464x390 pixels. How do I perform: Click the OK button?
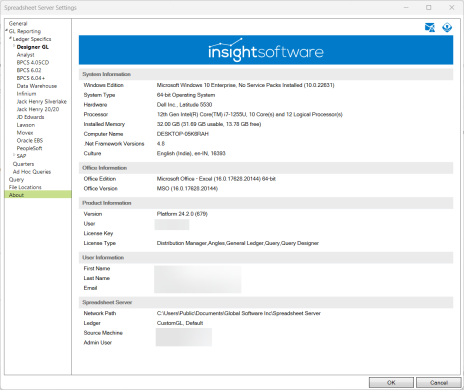(391, 382)
